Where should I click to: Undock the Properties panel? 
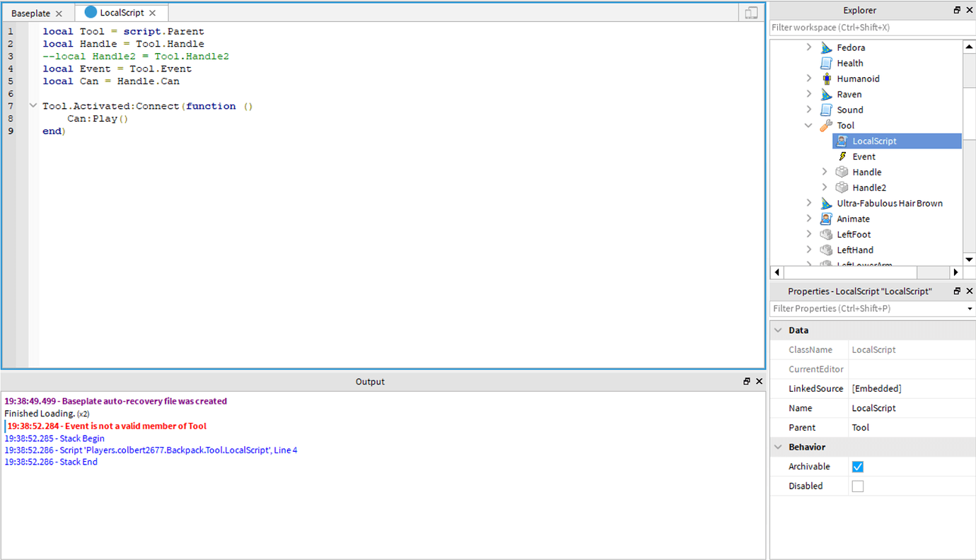[x=957, y=291]
